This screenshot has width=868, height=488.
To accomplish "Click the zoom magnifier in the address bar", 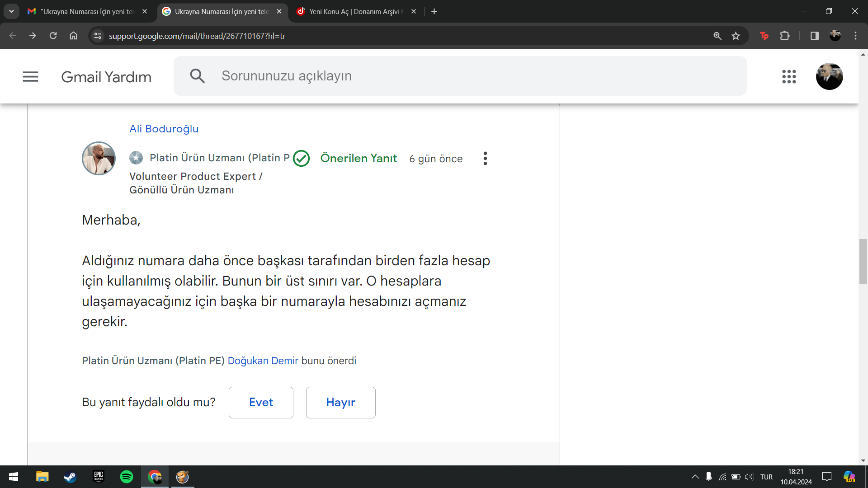I will pyautogui.click(x=717, y=36).
